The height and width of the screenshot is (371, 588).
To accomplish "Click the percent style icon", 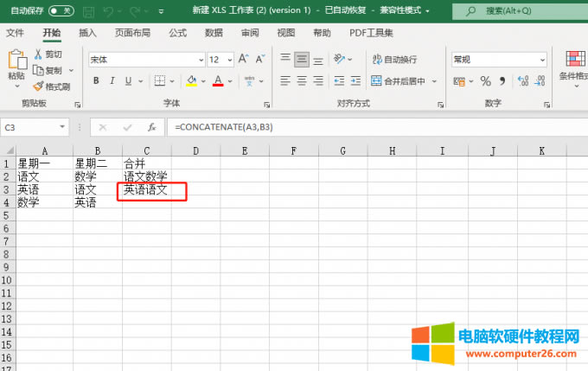I will [485, 81].
